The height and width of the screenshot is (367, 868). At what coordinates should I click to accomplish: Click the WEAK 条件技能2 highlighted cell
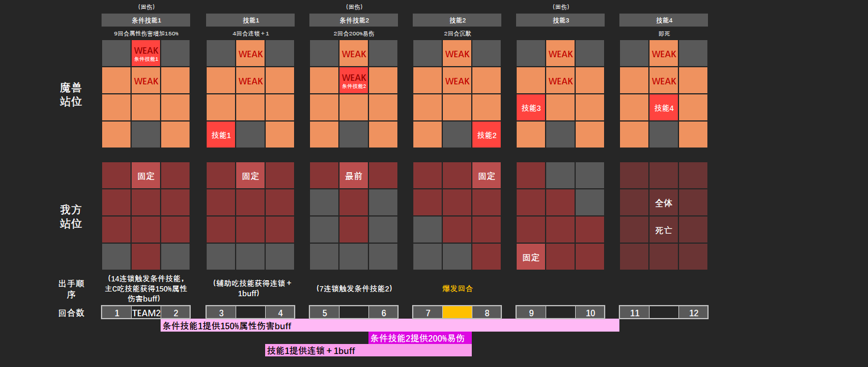tap(354, 80)
